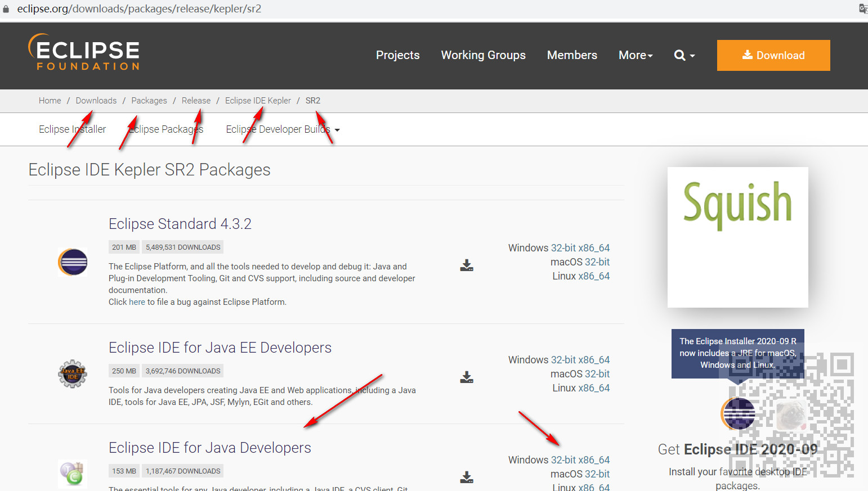868x491 pixels.
Task: Click the Eclipse Foundation logo
Action: click(83, 52)
